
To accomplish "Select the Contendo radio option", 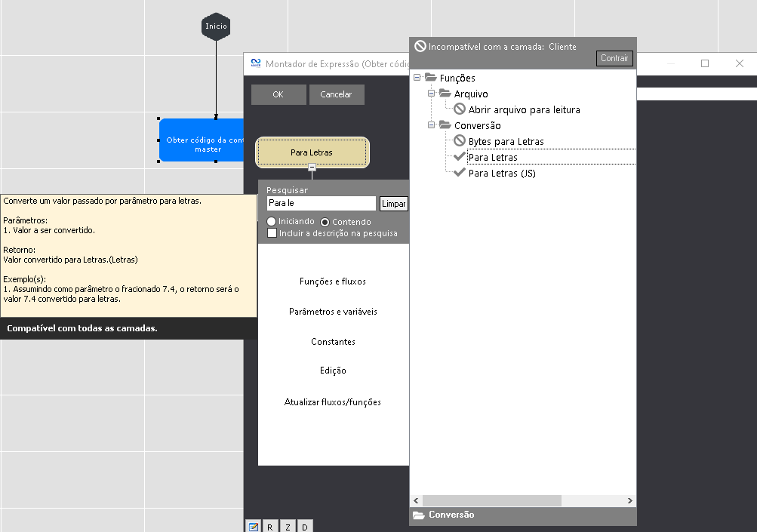I will [325, 222].
